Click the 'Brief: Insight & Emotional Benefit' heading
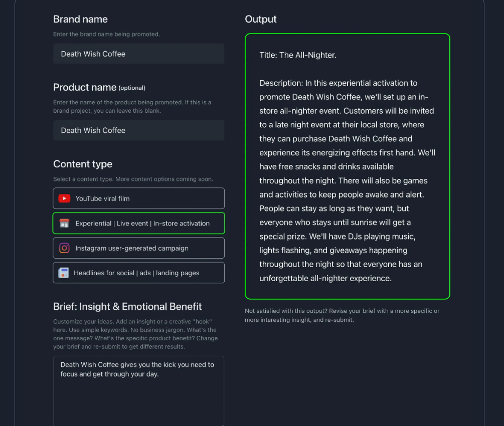 point(127,307)
